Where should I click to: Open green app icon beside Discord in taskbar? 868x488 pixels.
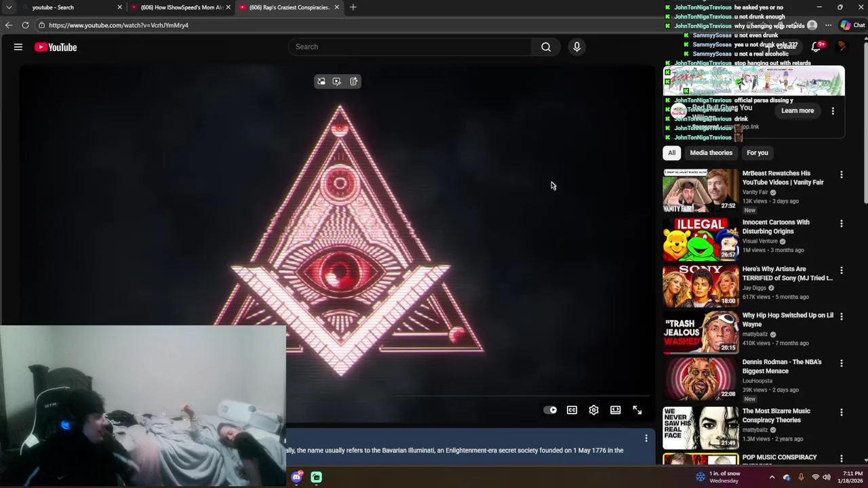[x=317, y=477]
